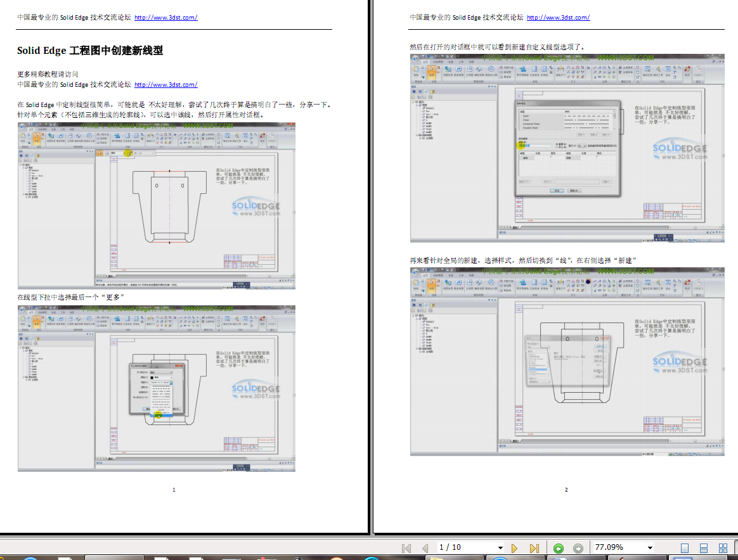
Task: Click the 1 / 10 page number field
Action: click(x=466, y=547)
